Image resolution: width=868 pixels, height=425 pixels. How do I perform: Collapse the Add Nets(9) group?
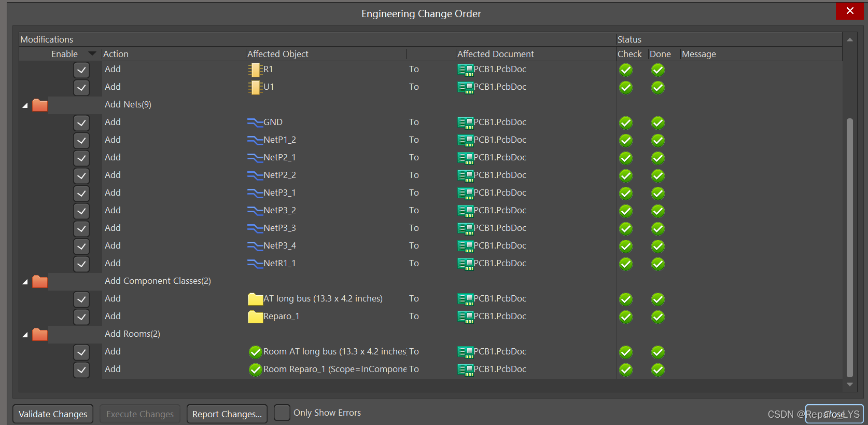pos(25,105)
